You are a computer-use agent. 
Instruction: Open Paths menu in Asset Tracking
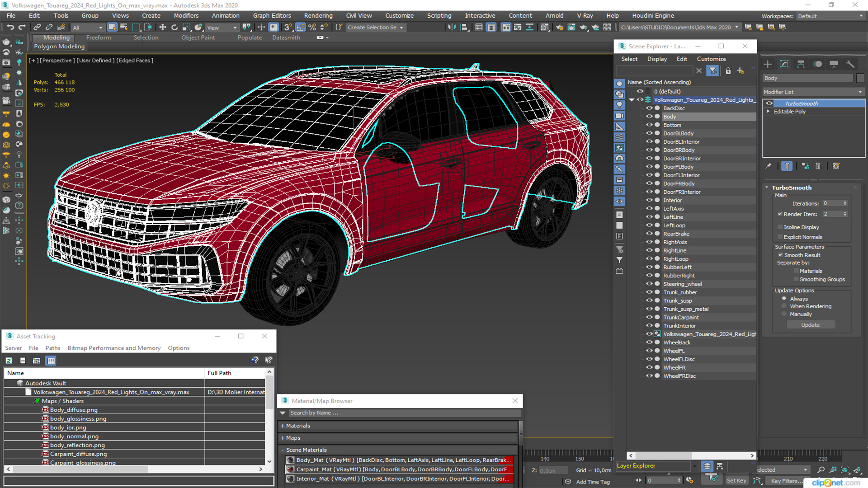[52, 348]
